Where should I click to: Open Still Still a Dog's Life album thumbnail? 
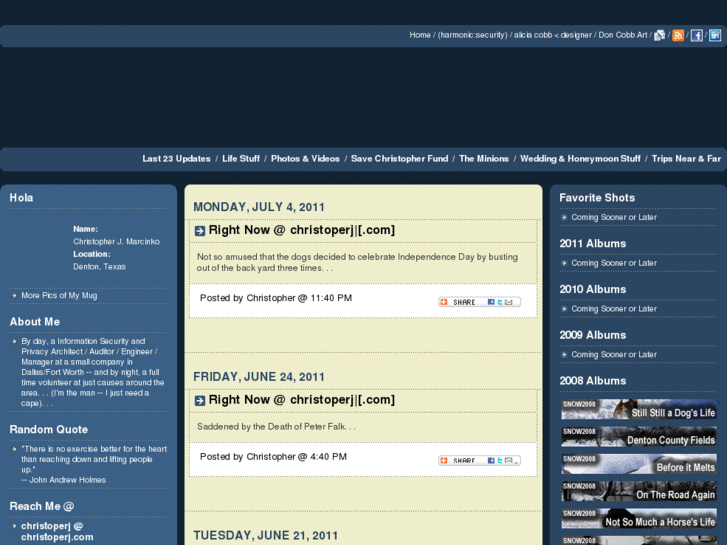pos(639,409)
